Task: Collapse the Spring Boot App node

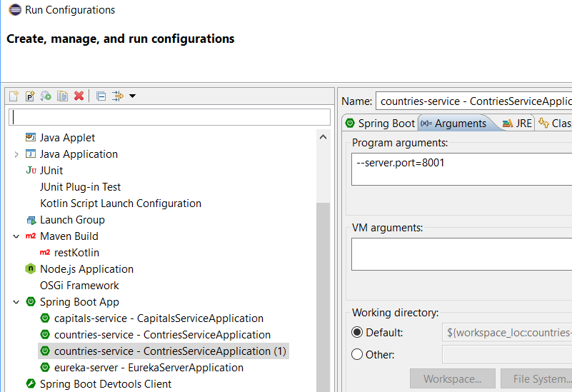Action: tap(16, 302)
